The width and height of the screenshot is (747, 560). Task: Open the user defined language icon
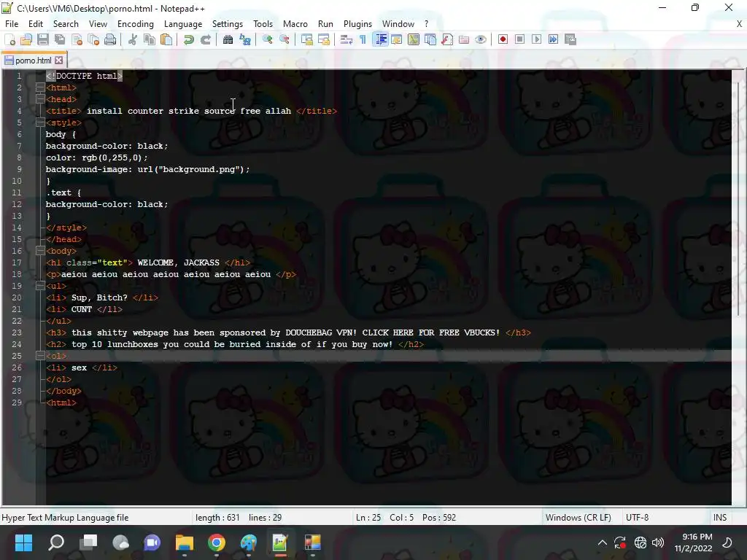[396, 39]
